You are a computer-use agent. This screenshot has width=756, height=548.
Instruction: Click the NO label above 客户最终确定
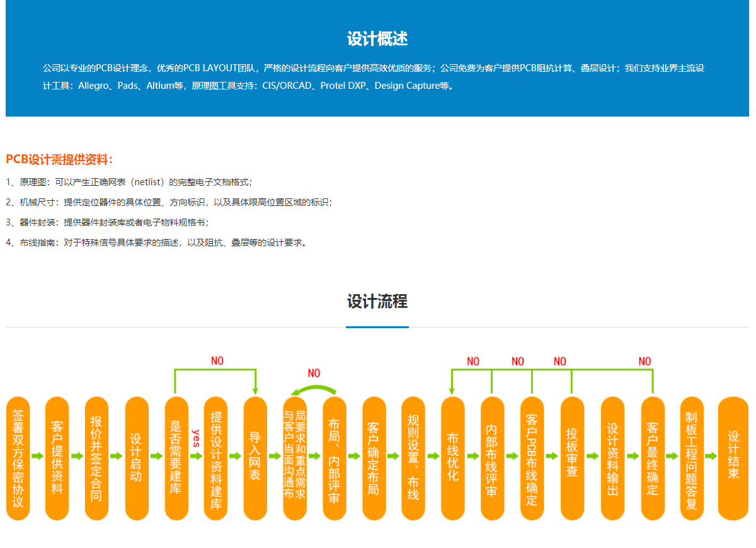pos(644,362)
